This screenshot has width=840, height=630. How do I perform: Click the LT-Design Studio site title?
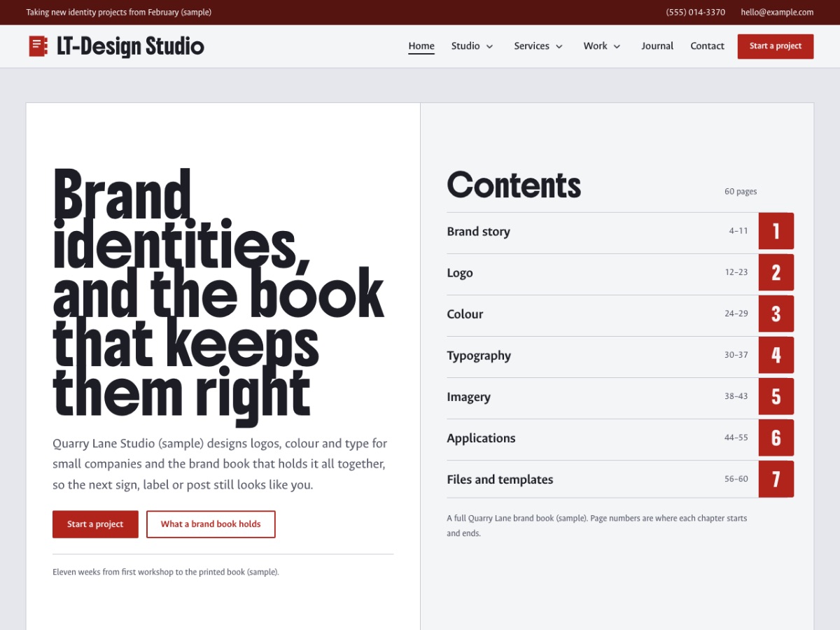pyautogui.click(x=130, y=46)
